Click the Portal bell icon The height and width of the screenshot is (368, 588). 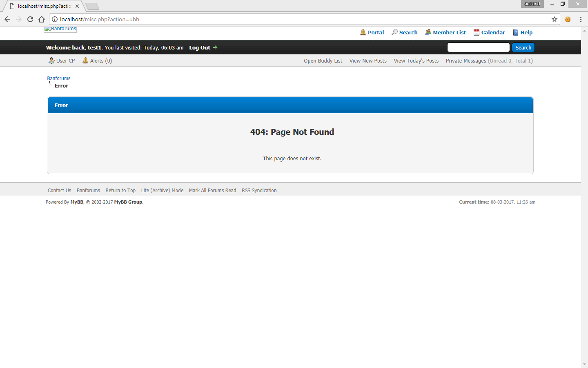[363, 32]
